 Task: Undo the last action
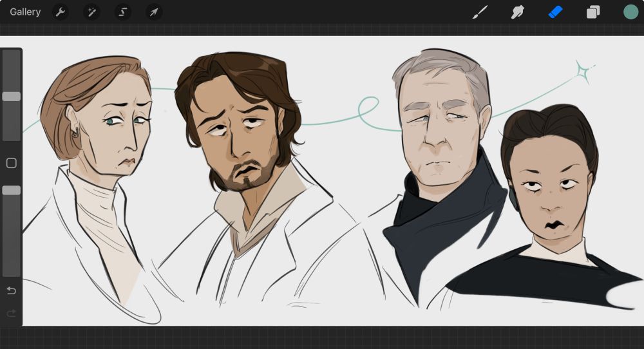pyautogui.click(x=12, y=290)
